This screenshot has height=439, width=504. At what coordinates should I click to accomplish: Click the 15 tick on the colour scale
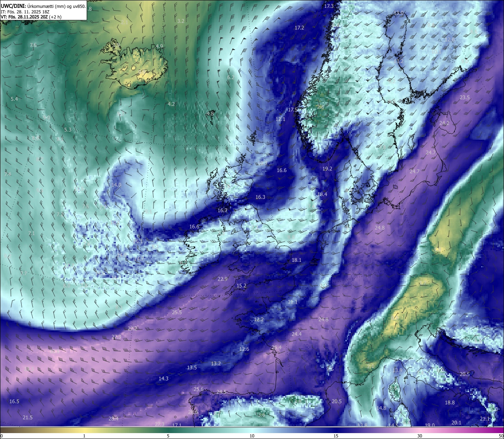click(x=336, y=436)
